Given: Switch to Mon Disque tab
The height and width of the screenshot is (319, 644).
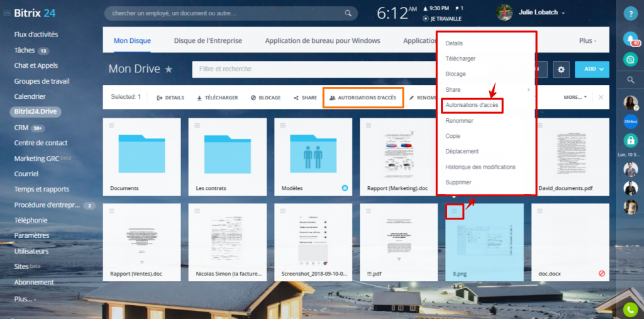Looking at the screenshot, I should [x=132, y=41].
